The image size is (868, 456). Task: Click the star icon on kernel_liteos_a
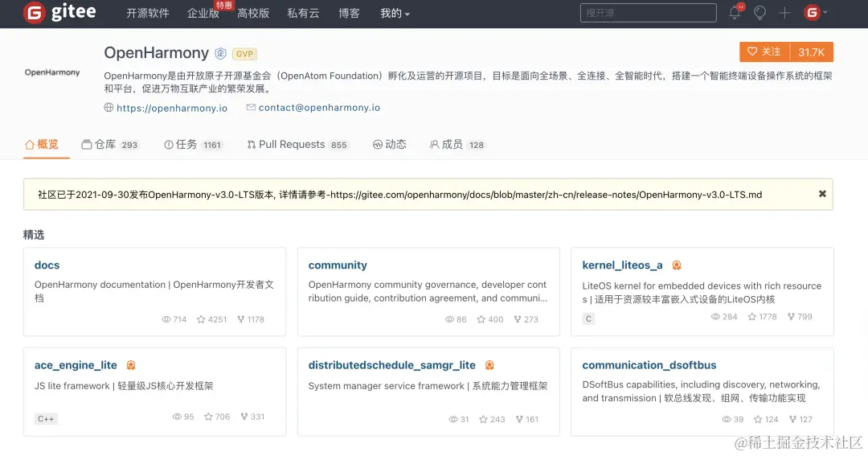click(x=751, y=316)
